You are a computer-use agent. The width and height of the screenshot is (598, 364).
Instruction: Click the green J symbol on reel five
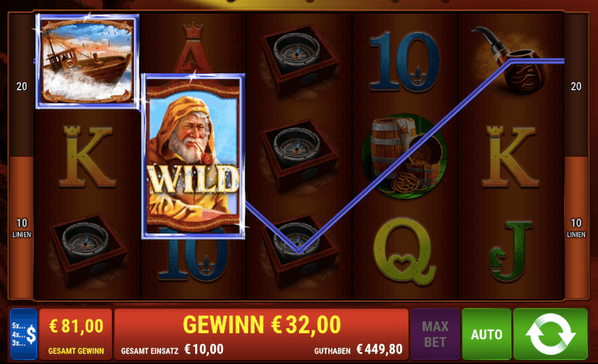click(511, 251)
